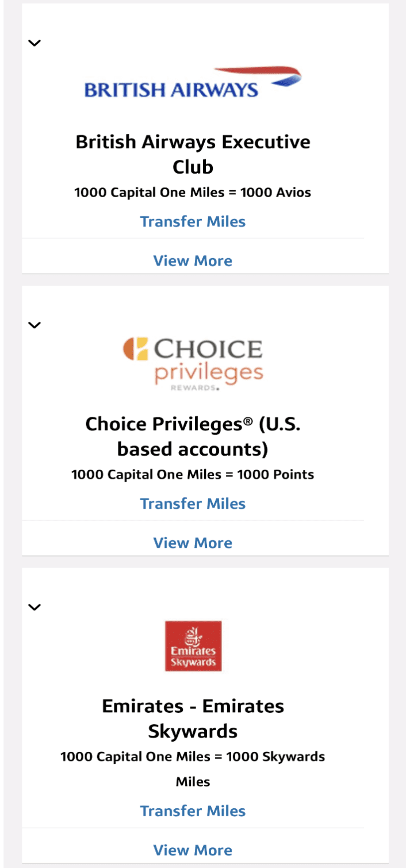Click the Emirates Skywards logo icon
The width and height of the screenshot is (406, 868).
[x=193, y=646]
